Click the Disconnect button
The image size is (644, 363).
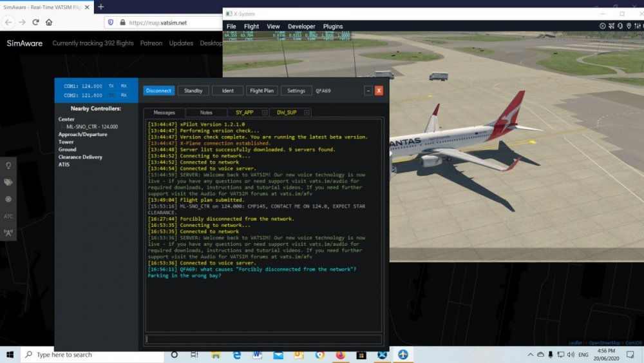(158, 90)
